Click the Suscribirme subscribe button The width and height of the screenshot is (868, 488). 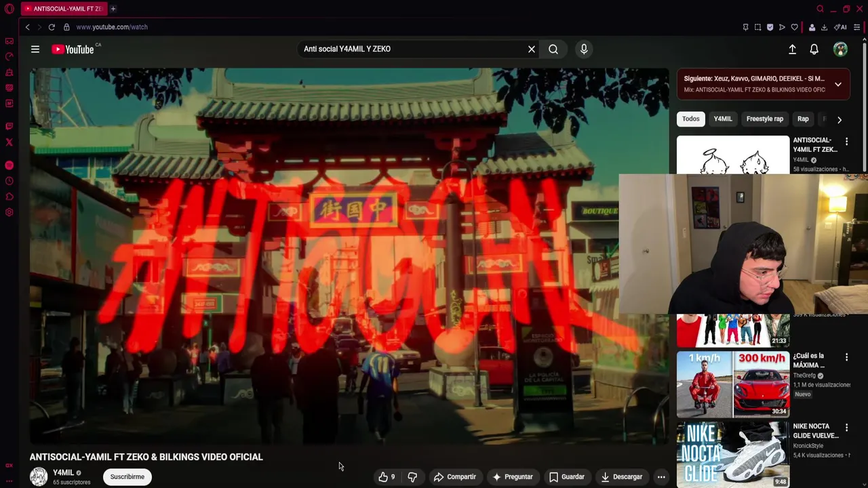[127, 476]
